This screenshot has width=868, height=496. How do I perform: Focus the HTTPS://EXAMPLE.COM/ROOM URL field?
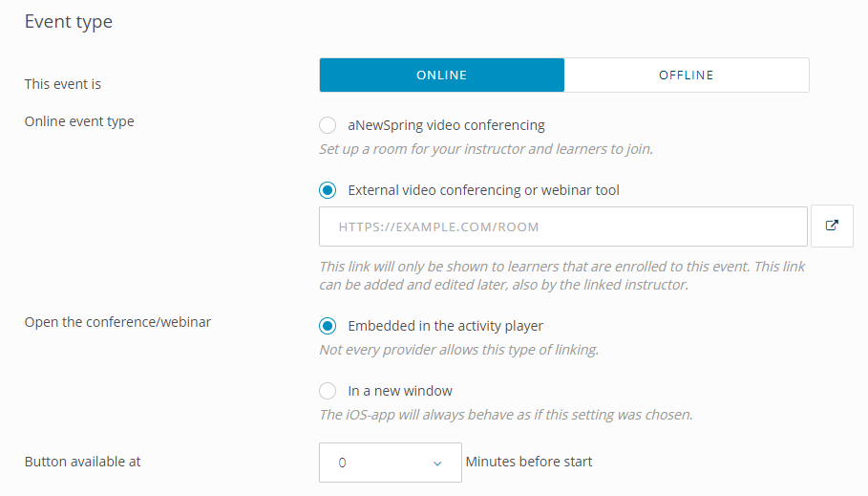(563, 226)
